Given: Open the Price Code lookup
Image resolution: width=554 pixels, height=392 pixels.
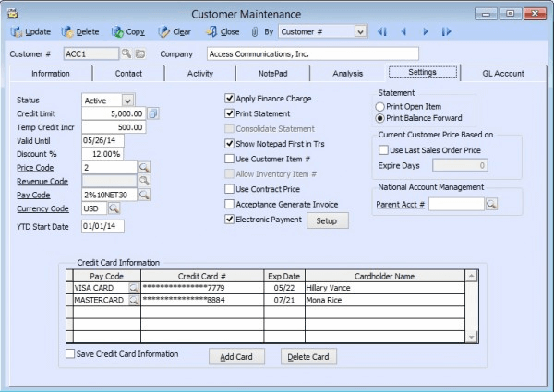Looking at the screenshot, I should pos(144,167).
